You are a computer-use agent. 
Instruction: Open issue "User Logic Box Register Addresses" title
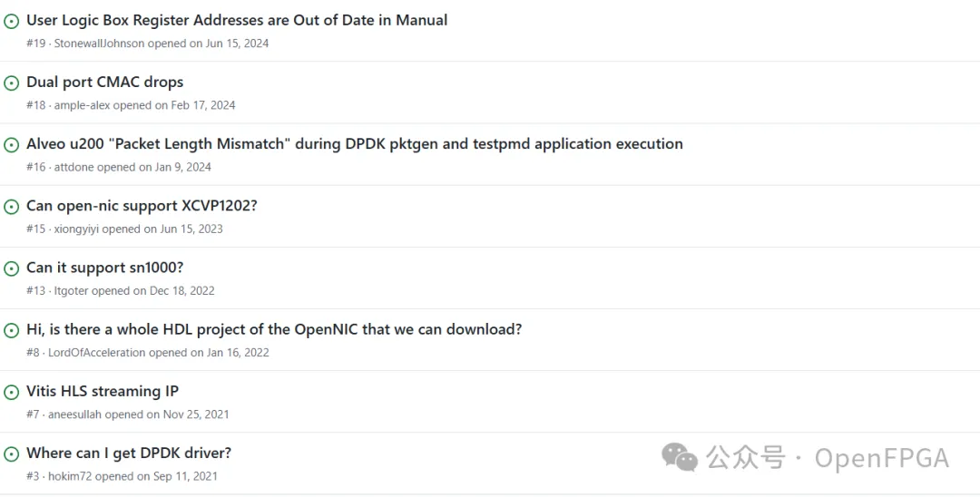[x=237, y=20]
